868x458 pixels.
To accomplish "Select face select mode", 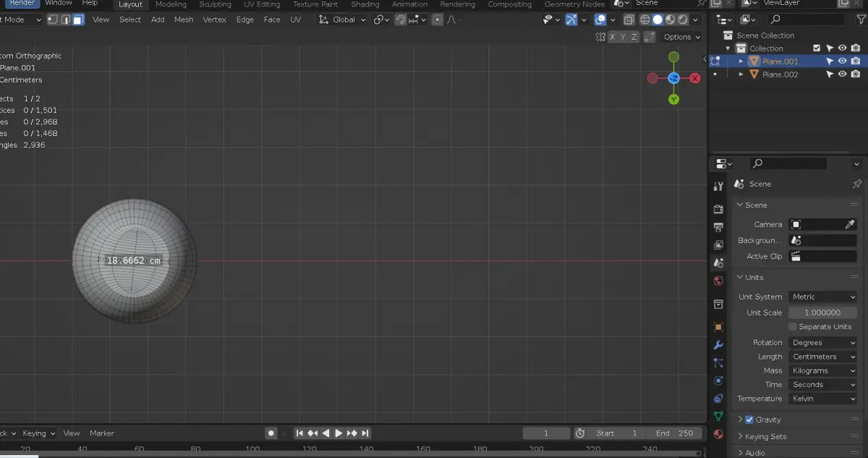I will coord(78,20).
